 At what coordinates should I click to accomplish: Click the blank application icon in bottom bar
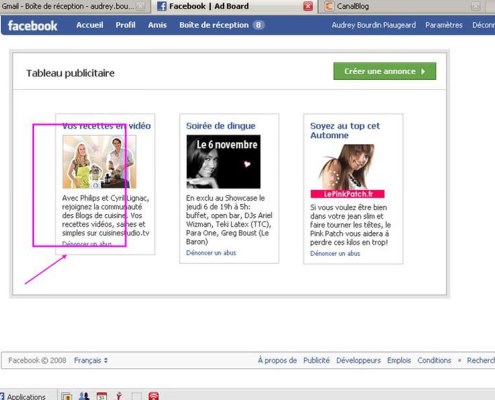click(136, 396)
